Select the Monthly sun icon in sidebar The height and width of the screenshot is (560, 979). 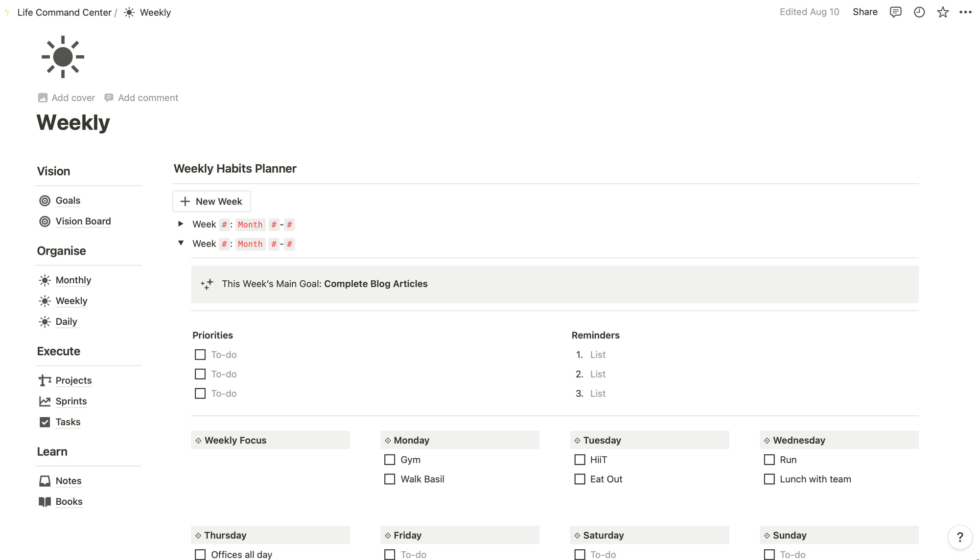coord(45,280)
